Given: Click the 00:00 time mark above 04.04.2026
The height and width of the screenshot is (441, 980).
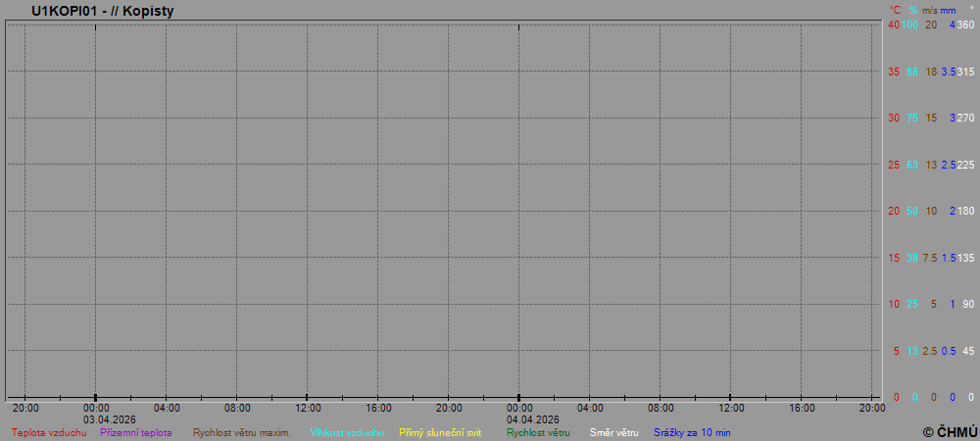Looking at the screenshot, I should click(x=519, y=408).
